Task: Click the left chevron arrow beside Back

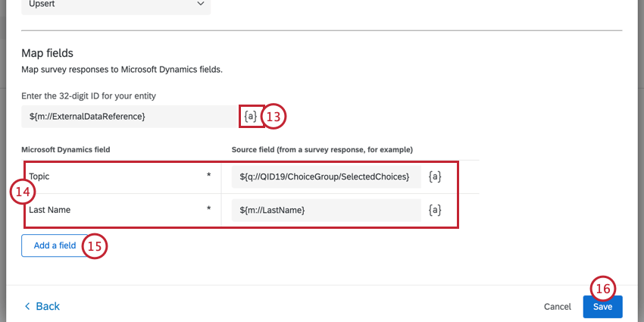Action: point(28,306)
